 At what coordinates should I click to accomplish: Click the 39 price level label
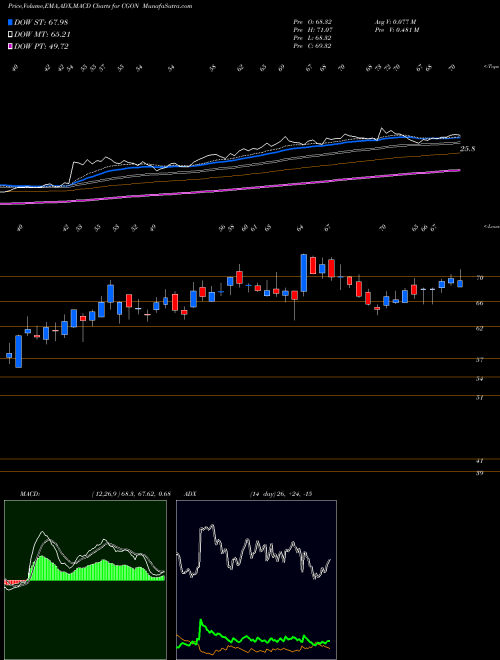(479, 473)
